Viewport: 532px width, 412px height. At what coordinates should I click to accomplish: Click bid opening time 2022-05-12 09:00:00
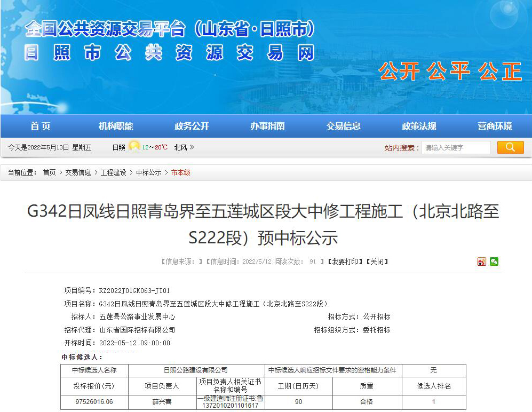point(134,343)
